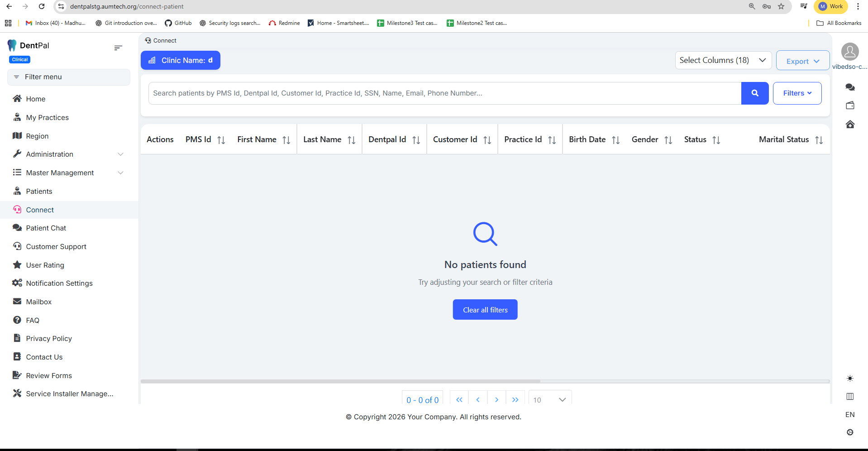The image size is (868, 451).
Task: Toggle light/dark theme sun icon
Action: pos(850,378)
